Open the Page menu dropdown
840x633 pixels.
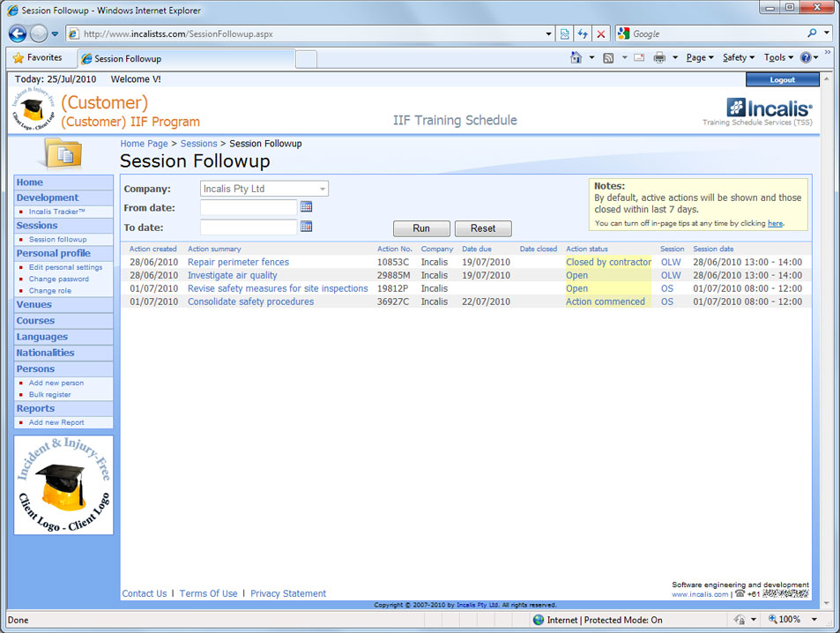(x=699, y=57)
